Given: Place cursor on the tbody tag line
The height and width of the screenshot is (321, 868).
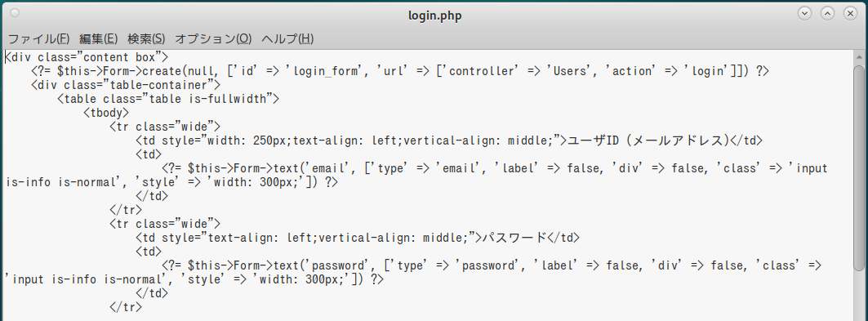Looking at the screenshot, I should tap(106, 113).
